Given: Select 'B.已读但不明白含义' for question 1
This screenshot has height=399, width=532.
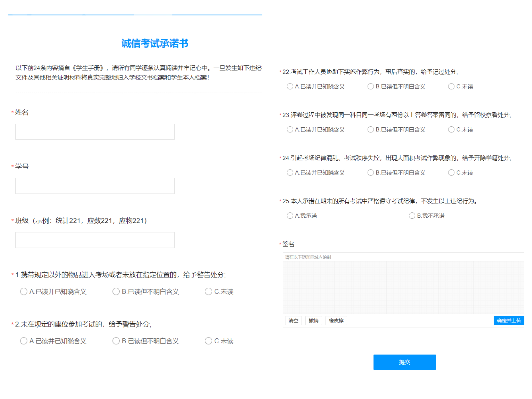Looking at the screenshot, I should coord(116,291).
